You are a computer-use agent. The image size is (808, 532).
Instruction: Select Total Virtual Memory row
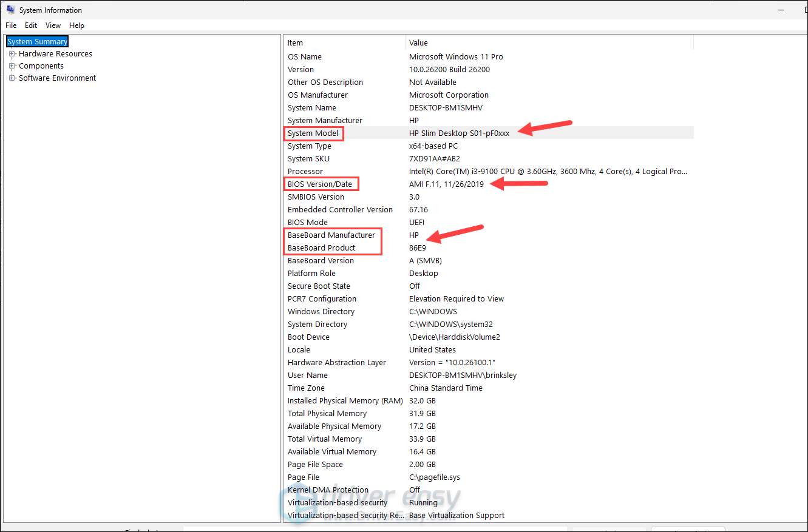point(489,439)
